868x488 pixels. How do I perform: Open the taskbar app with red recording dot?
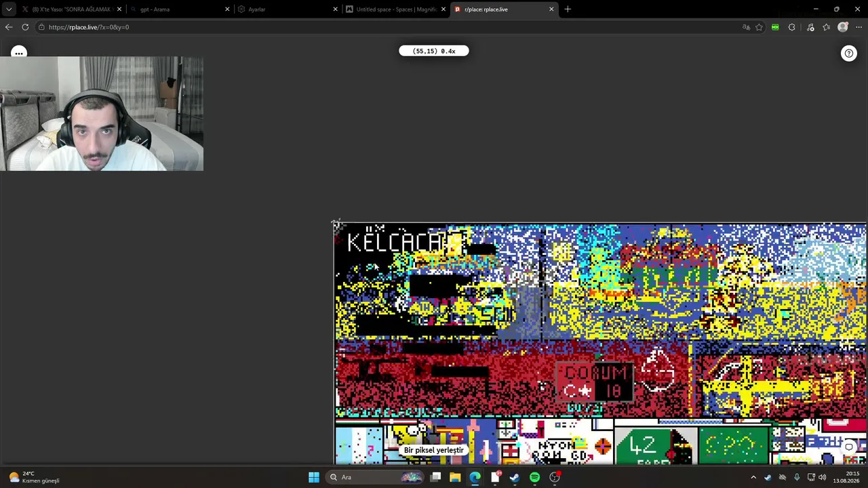pyautogui.click(x=555, y=477)
